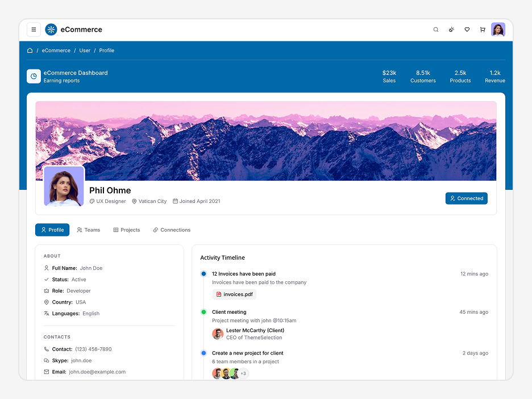Select the John Doe full name value

click(91, 268)
